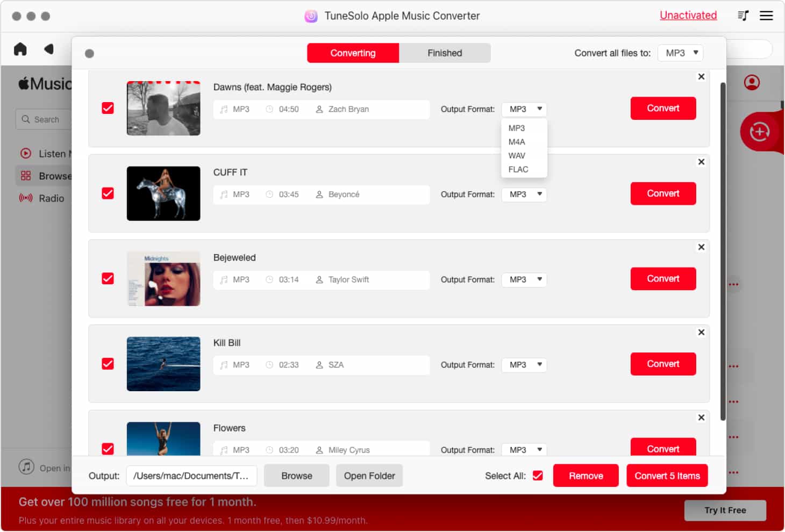Click the Beyoncé artist text
The height and width of the screenshot is (532, 785).
344,194
